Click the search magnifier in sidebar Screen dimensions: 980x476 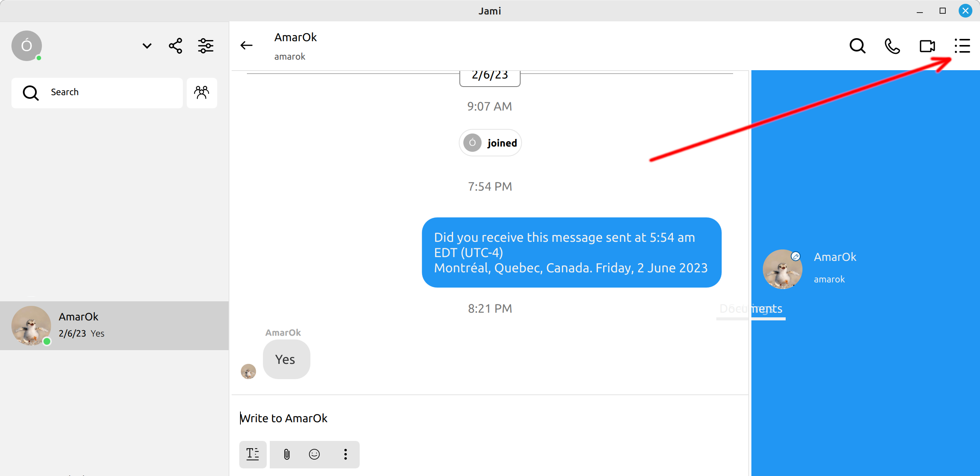click(30, 93)
